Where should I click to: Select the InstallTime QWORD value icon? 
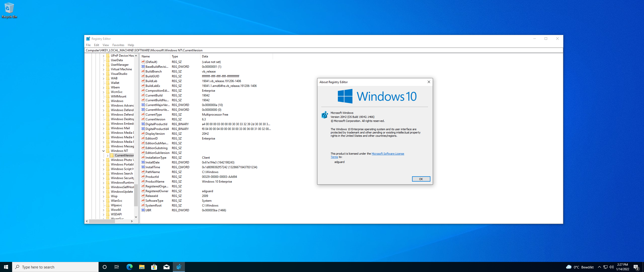pyautogui.click(x=143, y=167)
